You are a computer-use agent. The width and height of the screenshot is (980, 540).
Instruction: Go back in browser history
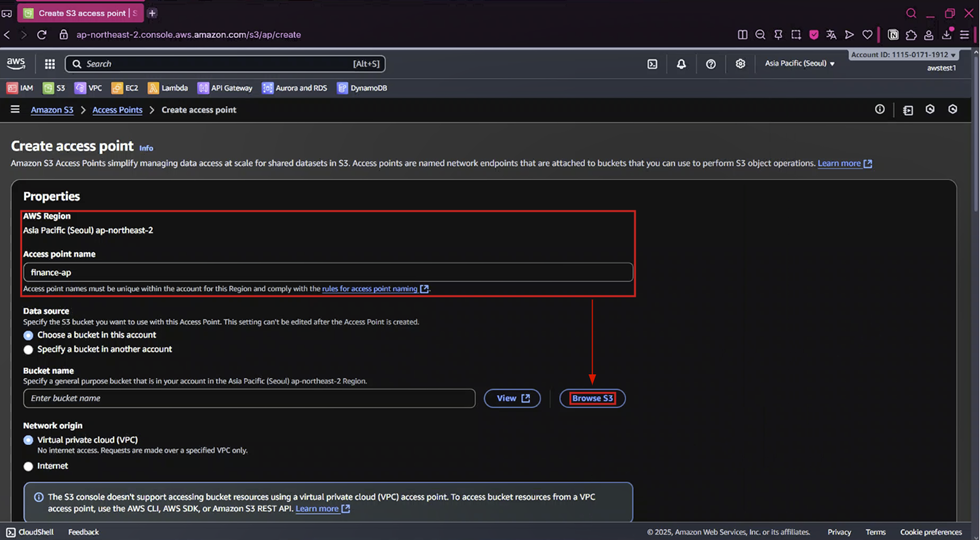click(x=7, y=35)
